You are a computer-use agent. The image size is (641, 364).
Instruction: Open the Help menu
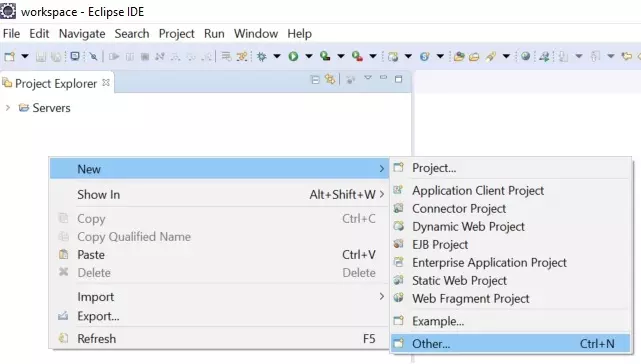pos(299,34)
